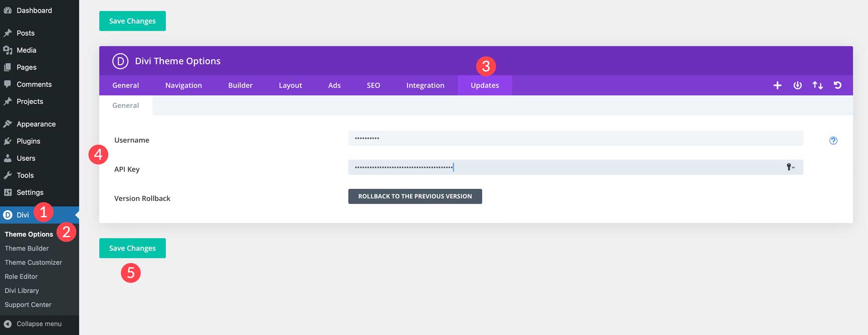868x335 pixels.
Task: Click the Comments bubble icon in the sidebar
Action: 8,84
